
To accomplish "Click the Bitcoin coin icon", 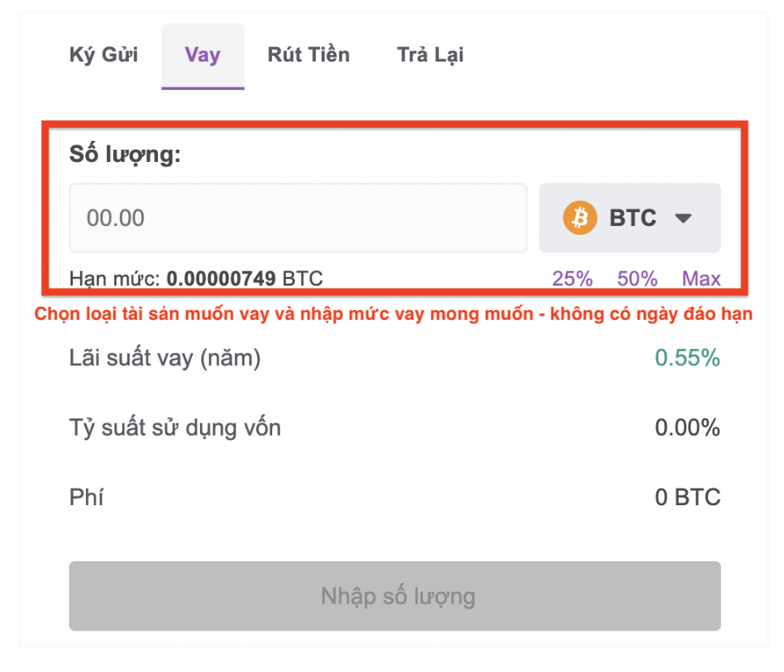I will click(x=580, y=217).
